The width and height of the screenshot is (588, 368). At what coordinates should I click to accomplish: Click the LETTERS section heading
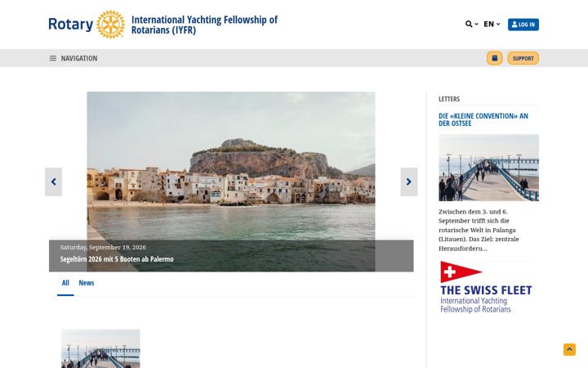coord(449,99)
